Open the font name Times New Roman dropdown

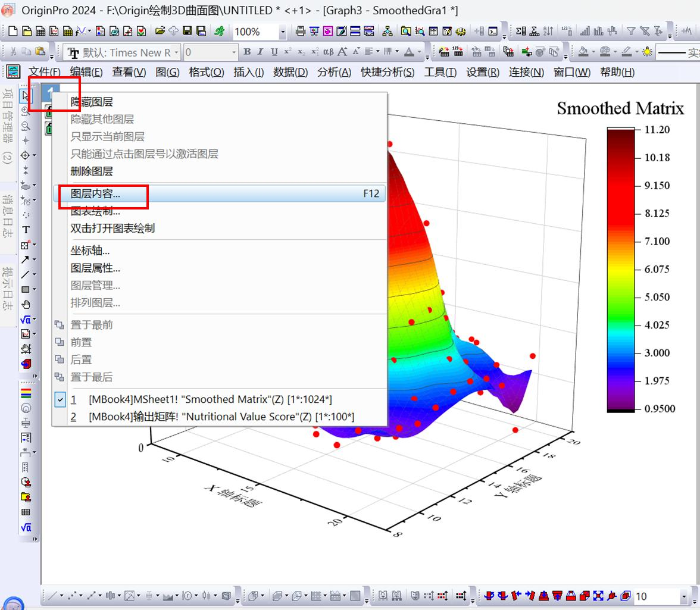[x=176, y=52]
